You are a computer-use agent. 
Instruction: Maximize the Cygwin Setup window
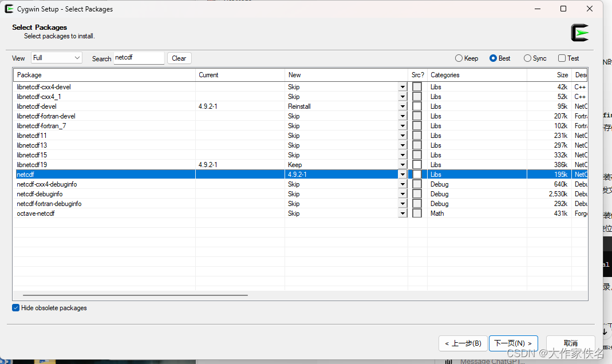coord(563,9)
